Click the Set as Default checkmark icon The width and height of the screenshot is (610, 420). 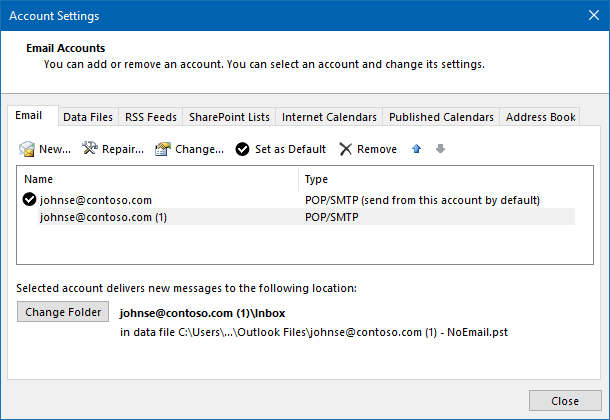tap(243, 149)
